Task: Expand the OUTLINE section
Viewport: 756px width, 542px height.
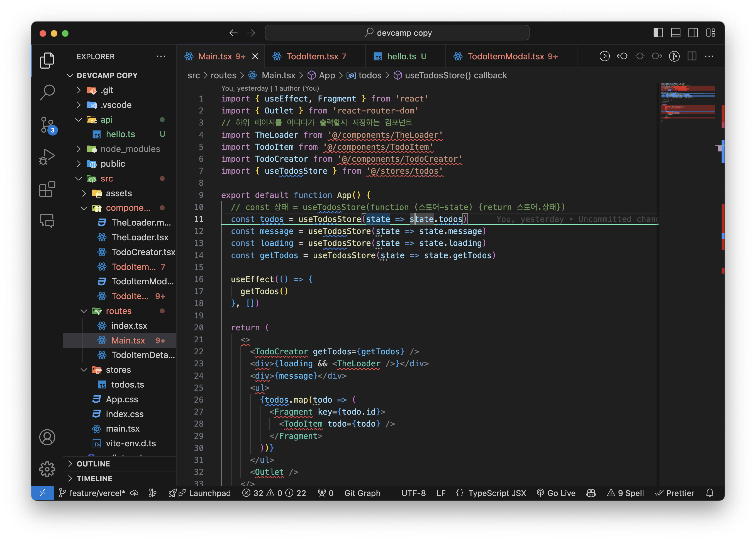Action: 93,464
